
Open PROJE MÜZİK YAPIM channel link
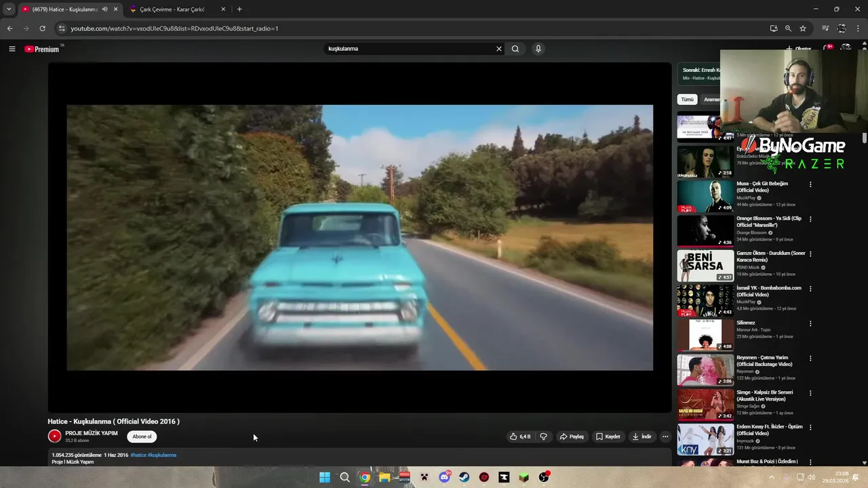92,433
